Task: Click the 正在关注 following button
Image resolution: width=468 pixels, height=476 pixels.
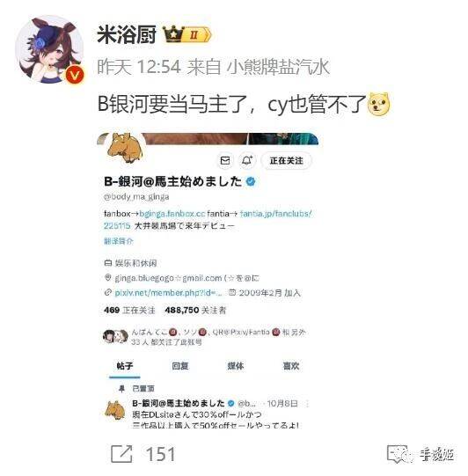Action: pos(287,160)
